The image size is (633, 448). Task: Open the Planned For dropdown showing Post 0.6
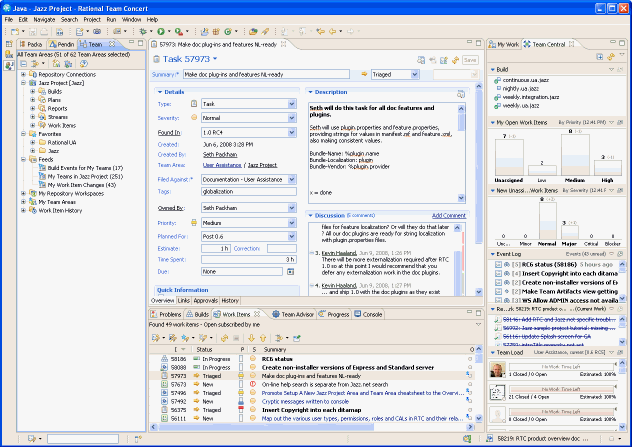[x=292, y=237]
